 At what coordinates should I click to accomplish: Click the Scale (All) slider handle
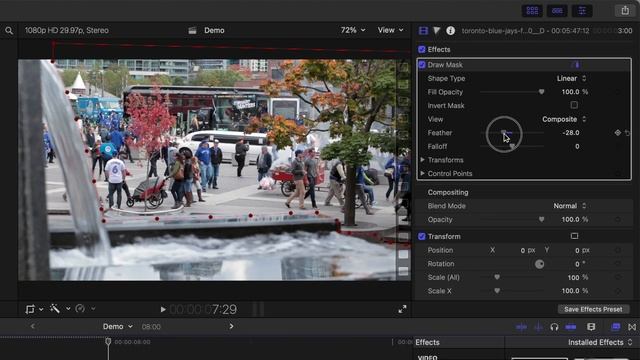(497, 277)
